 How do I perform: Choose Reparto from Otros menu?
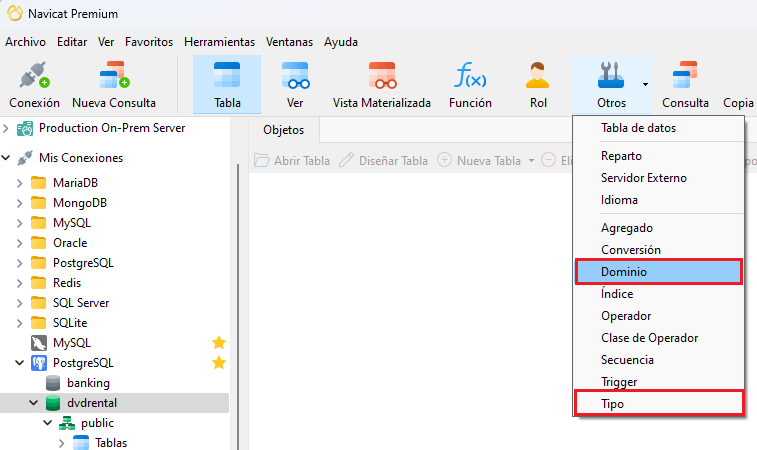pyautogui.click(x=659, y=156)
